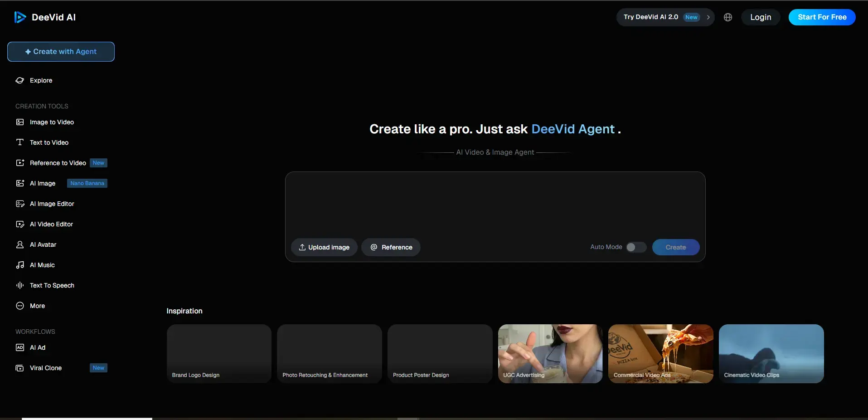
Task: Open Try DeeVid AI 2.0 banner
Action: click(665, 17)
